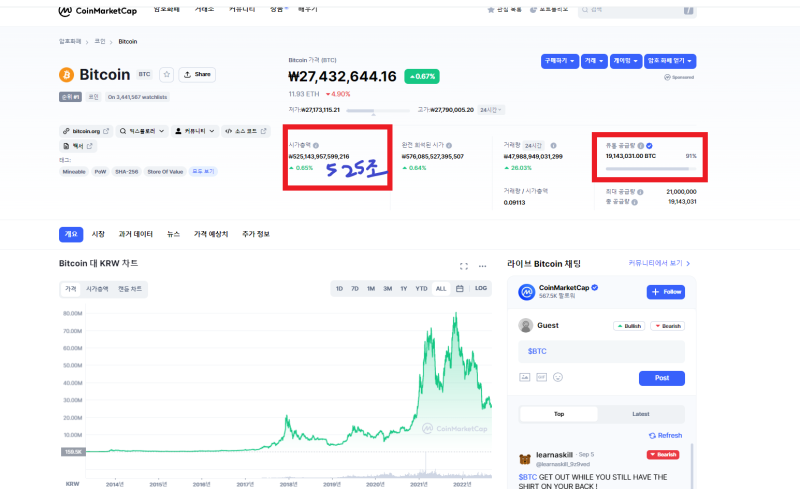
Task: Show info tooltip for 총 공급량
Action: pos(635,202)
